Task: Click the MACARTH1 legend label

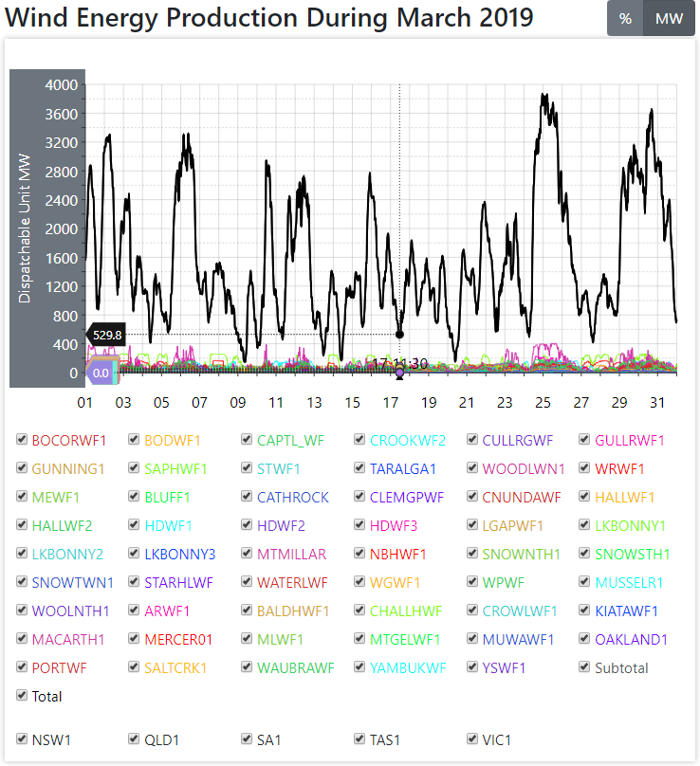Action: click(x=68, y=639)
